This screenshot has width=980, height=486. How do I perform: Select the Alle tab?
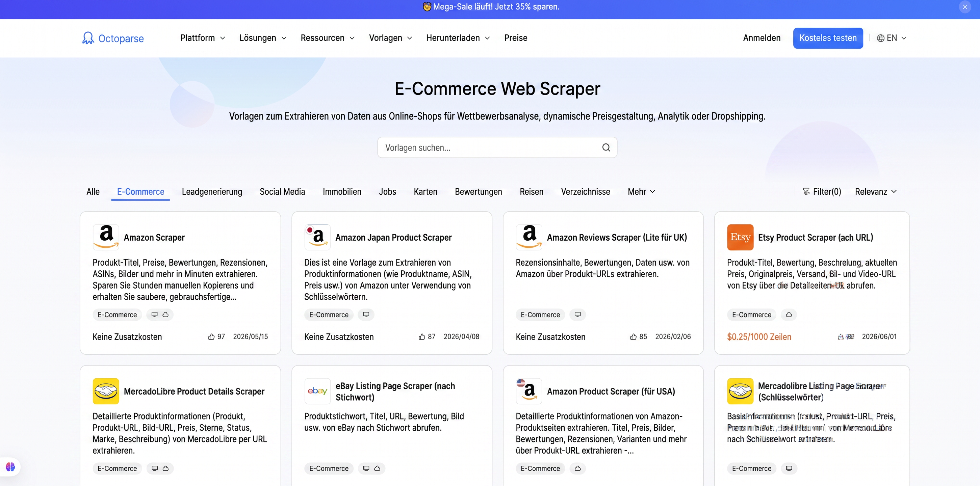93,192
